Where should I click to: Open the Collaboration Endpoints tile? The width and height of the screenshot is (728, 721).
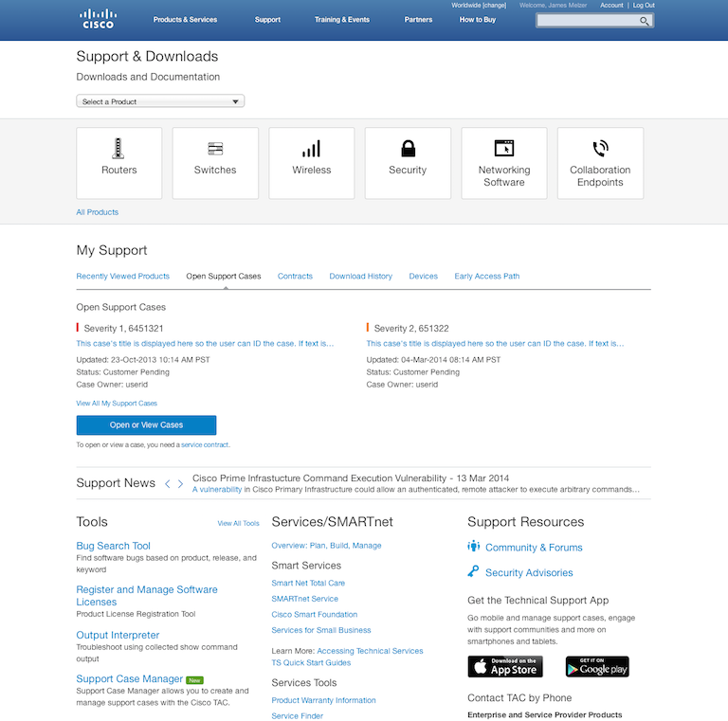[x=600, y=163]
